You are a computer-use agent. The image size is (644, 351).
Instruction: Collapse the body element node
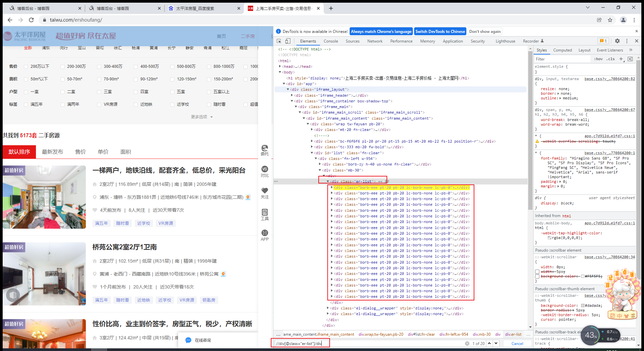pos(280,72)
